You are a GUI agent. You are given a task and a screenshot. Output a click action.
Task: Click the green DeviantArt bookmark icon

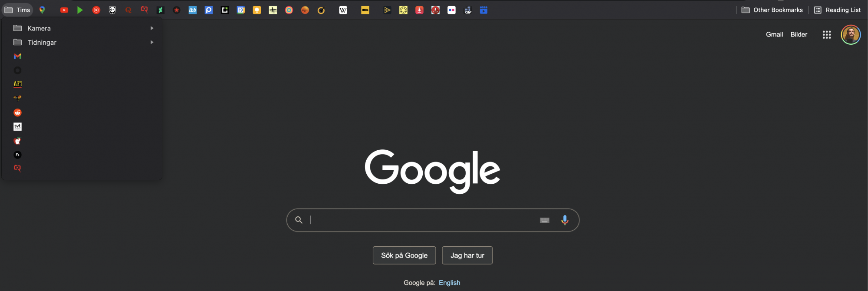[161, 10]
